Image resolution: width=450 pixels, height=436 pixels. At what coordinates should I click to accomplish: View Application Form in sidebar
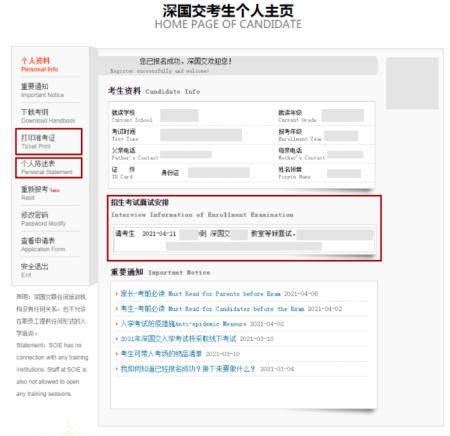pyautogui.click(x=43, y=244)
